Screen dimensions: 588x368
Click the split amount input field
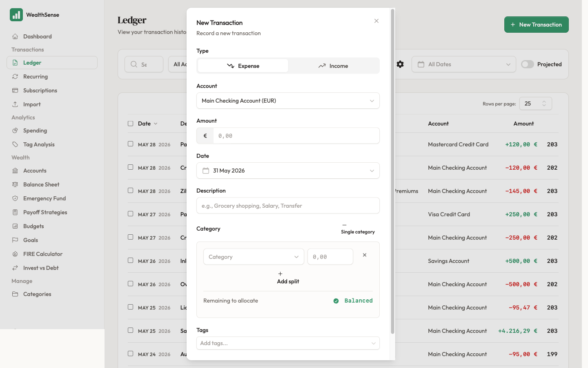point(330,257)
